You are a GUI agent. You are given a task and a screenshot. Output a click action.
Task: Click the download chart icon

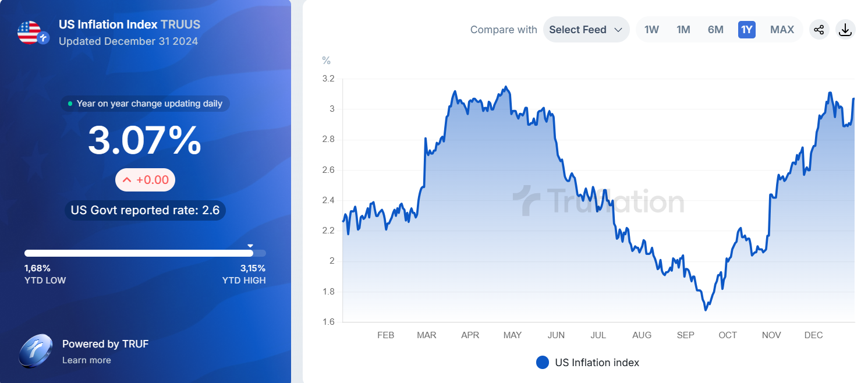coord(845,30)
